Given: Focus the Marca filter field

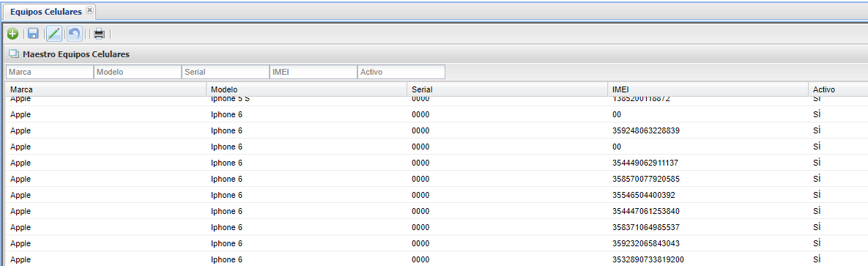Looking at the screenshot, I should coord(50,72).
